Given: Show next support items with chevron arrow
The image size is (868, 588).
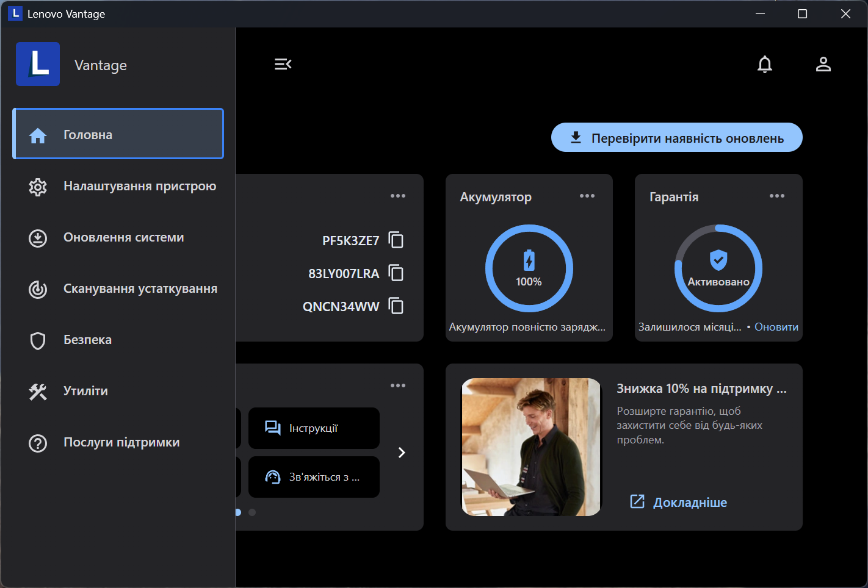Looking at the screenshot, I should (402, 453).
